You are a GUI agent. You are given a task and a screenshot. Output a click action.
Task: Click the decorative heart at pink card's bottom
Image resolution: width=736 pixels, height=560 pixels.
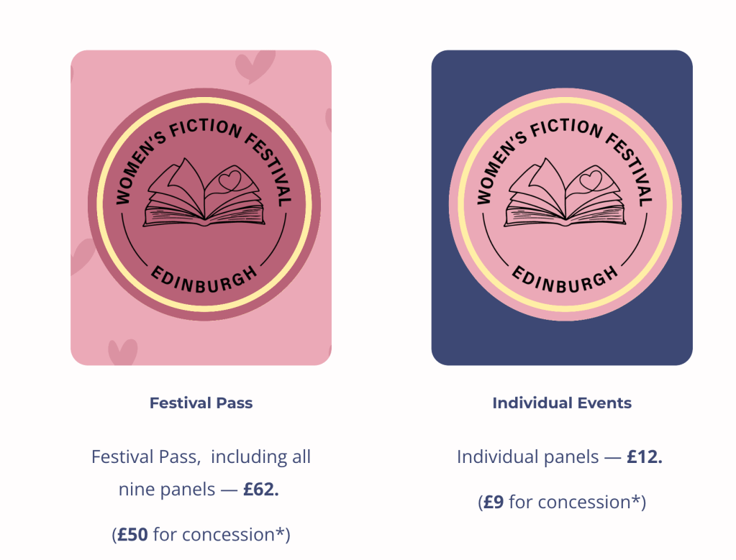click(x=122, y=352)
